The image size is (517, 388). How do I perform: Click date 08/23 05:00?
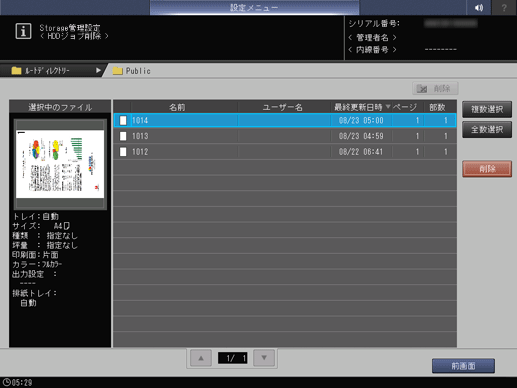click(361, 120)
